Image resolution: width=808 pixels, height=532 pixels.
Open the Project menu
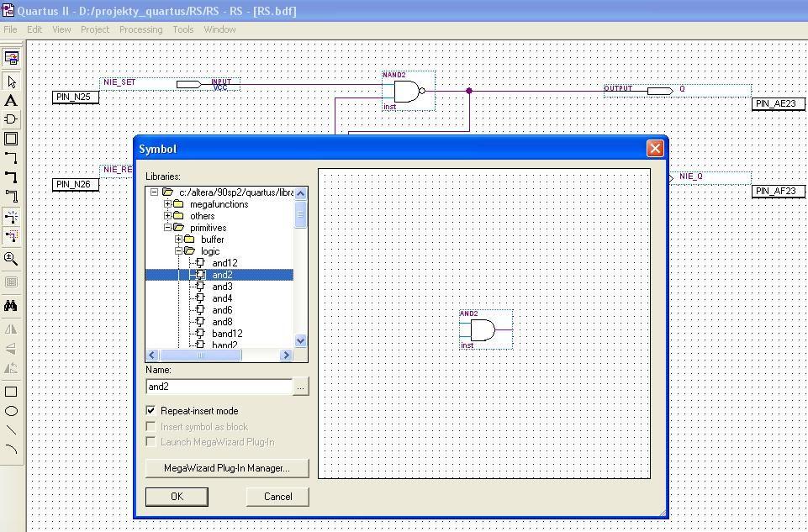click(x=95, y=29)
